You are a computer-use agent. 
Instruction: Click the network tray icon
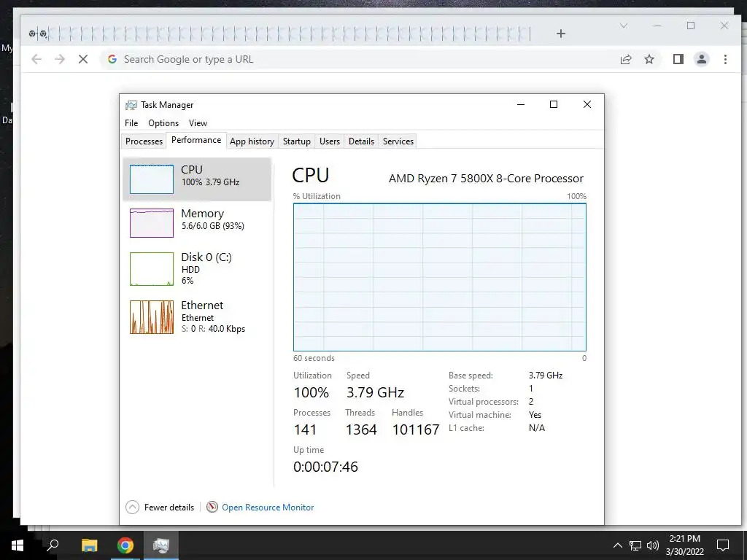[x=635, y=545]
